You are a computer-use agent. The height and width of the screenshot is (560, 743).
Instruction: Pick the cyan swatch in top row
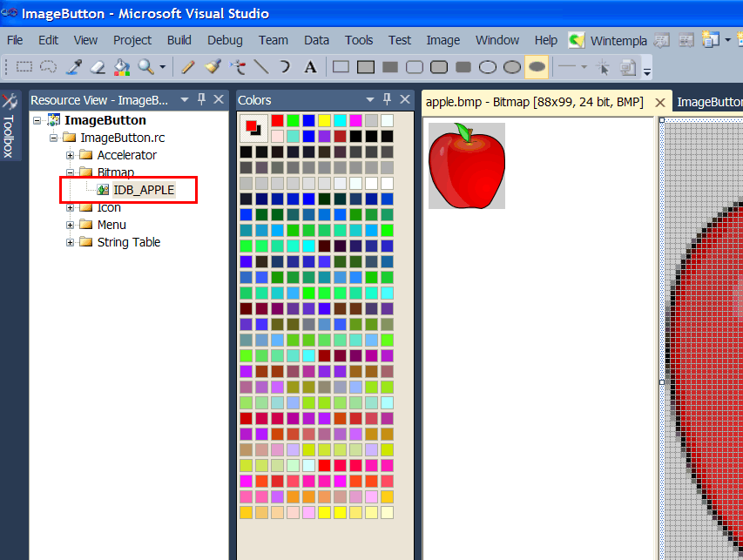click(x=340, y=120)
